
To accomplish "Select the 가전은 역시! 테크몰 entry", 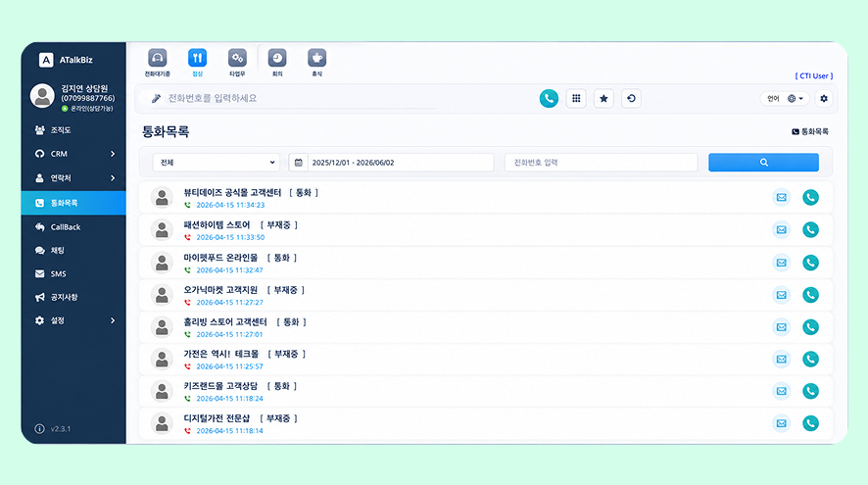I will click(x=486, y=360).
